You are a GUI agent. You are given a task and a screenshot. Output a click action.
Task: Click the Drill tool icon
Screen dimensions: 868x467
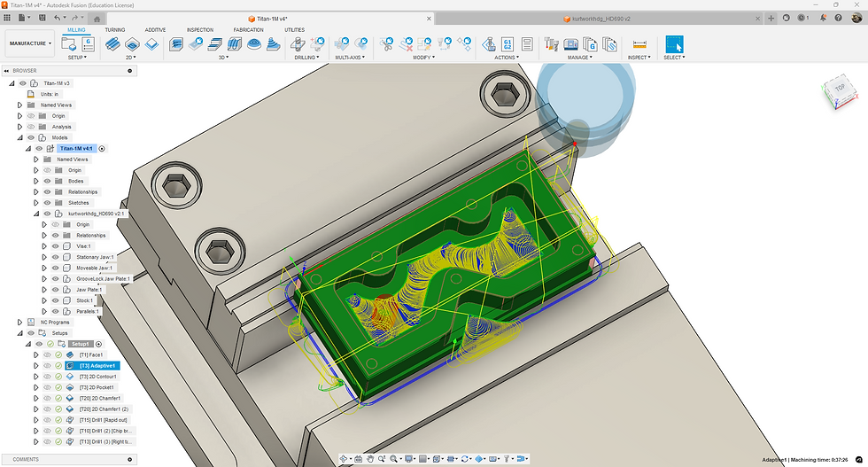point(298,44)
